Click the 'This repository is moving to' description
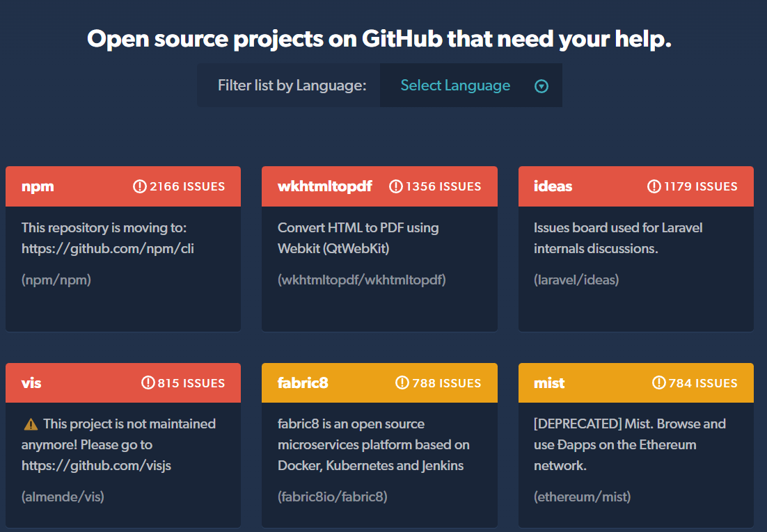The image size is (767, 532). pos(108,238)
